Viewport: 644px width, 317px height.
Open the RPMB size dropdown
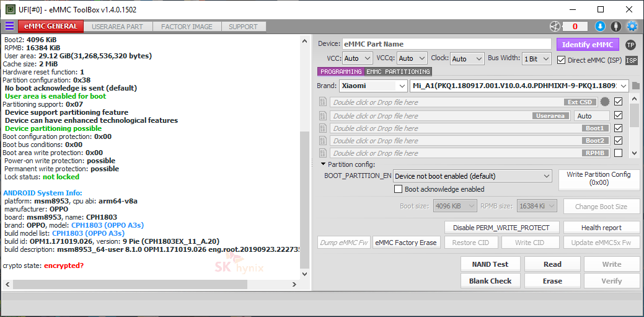click(x=537, y=205)
